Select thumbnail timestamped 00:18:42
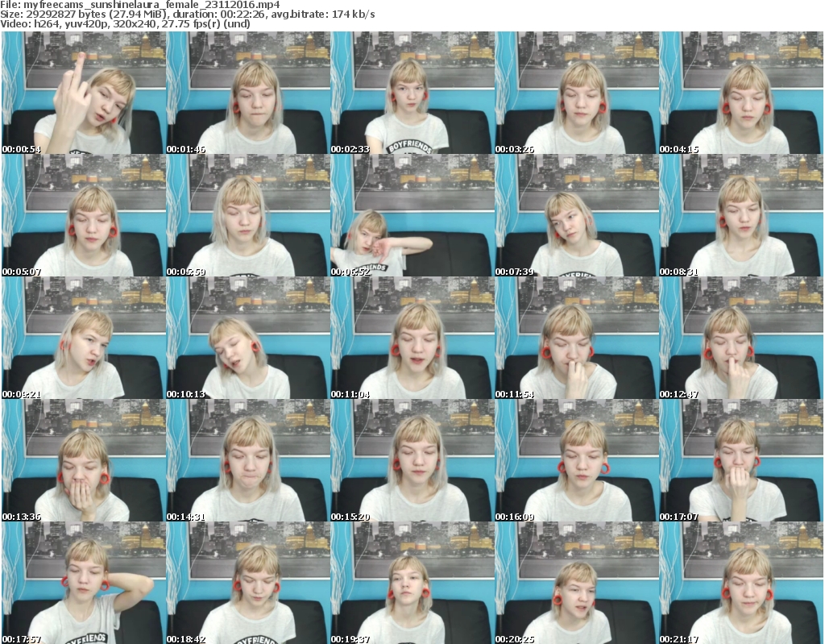The width and height of the screenshot is (825, 644). 248,583
